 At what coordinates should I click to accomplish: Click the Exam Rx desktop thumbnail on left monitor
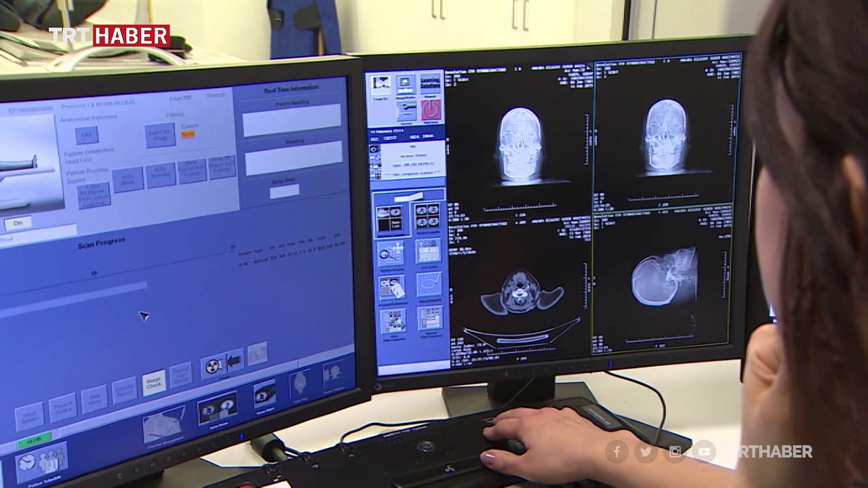point(165,424)
